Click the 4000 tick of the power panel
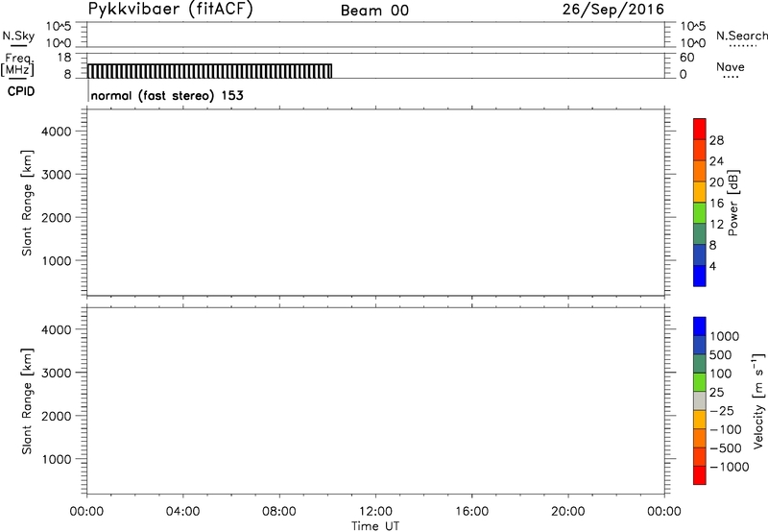The image size is (768, 532). (57, 132)
